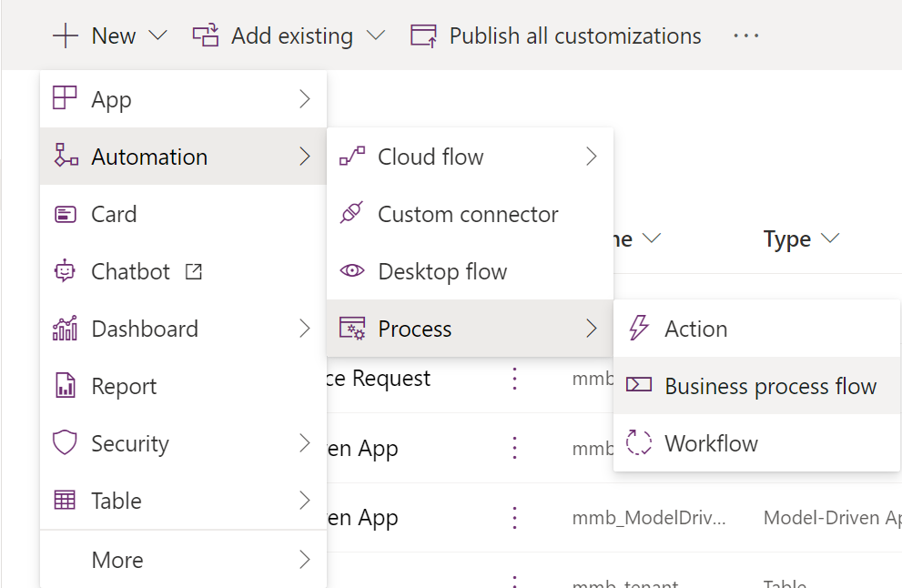Open vertical dots menu for Request row
This screenshot has height=588, width=902.
click(515, 379)
